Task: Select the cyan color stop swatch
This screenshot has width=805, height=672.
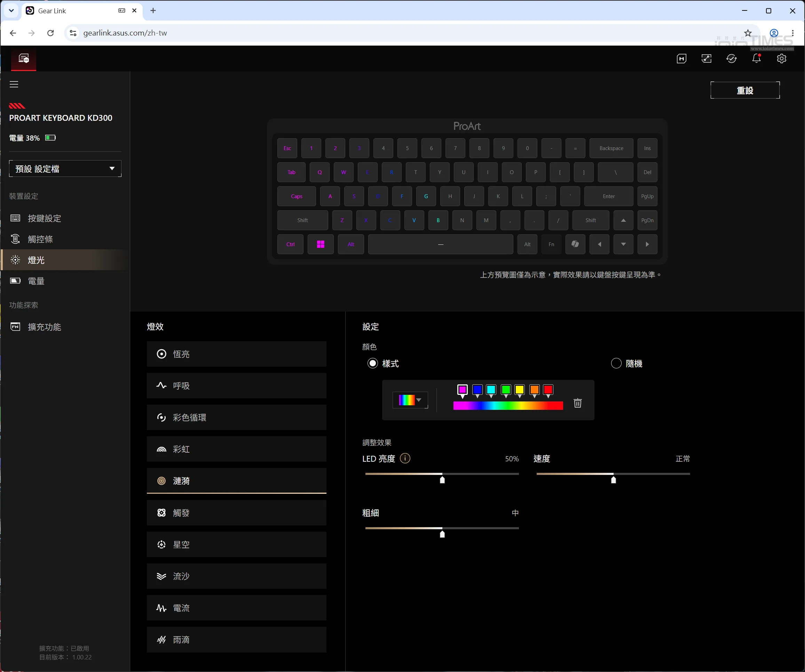Action: (491, 390)
